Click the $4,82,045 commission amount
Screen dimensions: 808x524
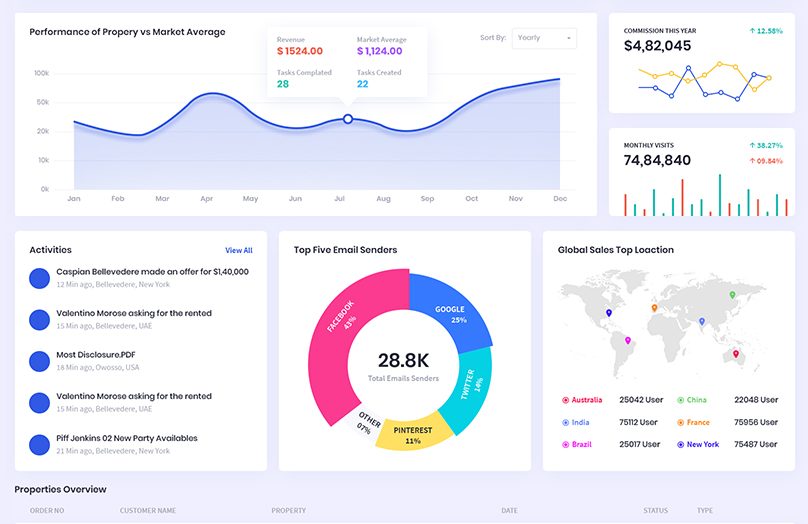point(657,46)
